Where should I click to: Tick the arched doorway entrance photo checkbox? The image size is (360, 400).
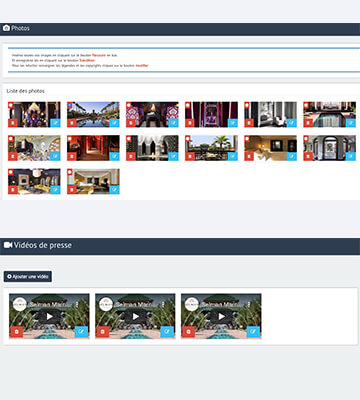306,138
